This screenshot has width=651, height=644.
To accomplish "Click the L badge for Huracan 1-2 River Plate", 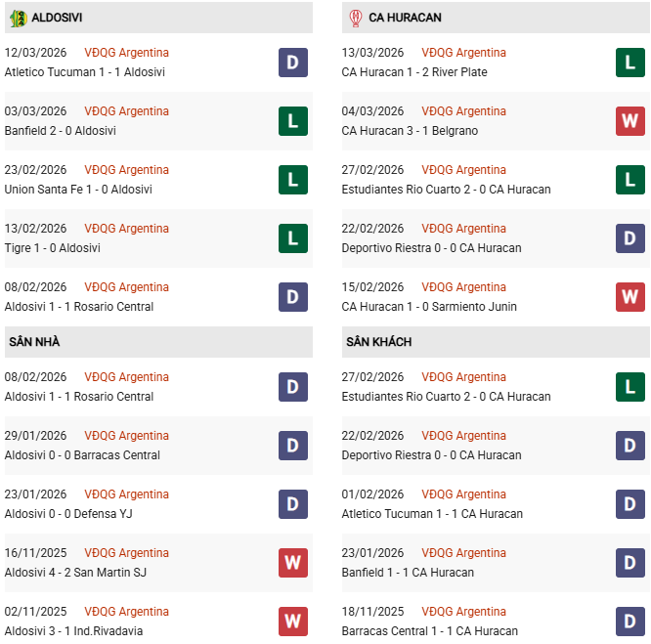I will pyautogui.click(x=630, y=63).
